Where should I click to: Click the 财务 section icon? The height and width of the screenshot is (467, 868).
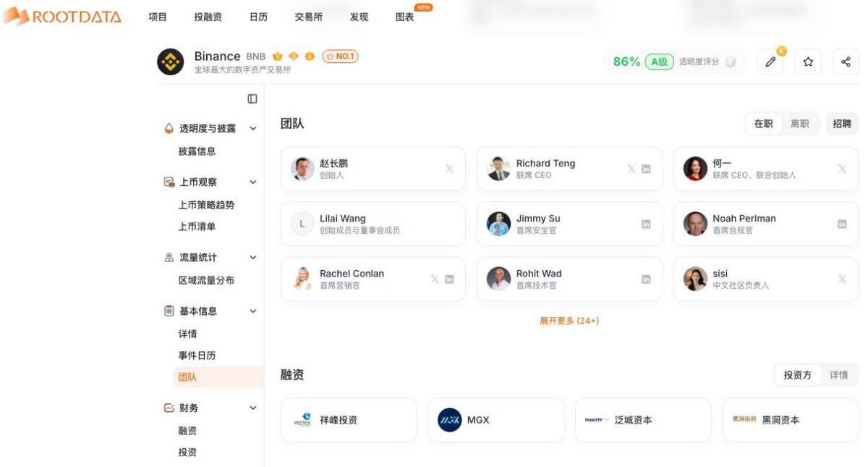point(169,408)
